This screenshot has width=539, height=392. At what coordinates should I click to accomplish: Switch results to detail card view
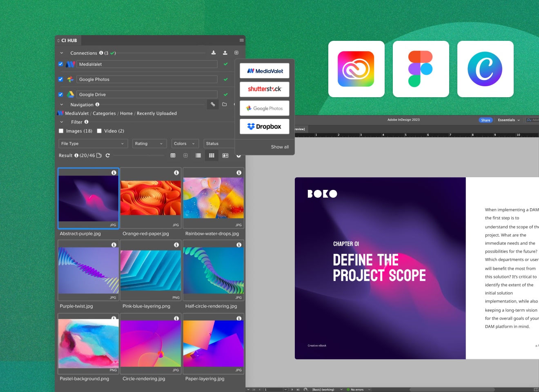tap(225, 156)
